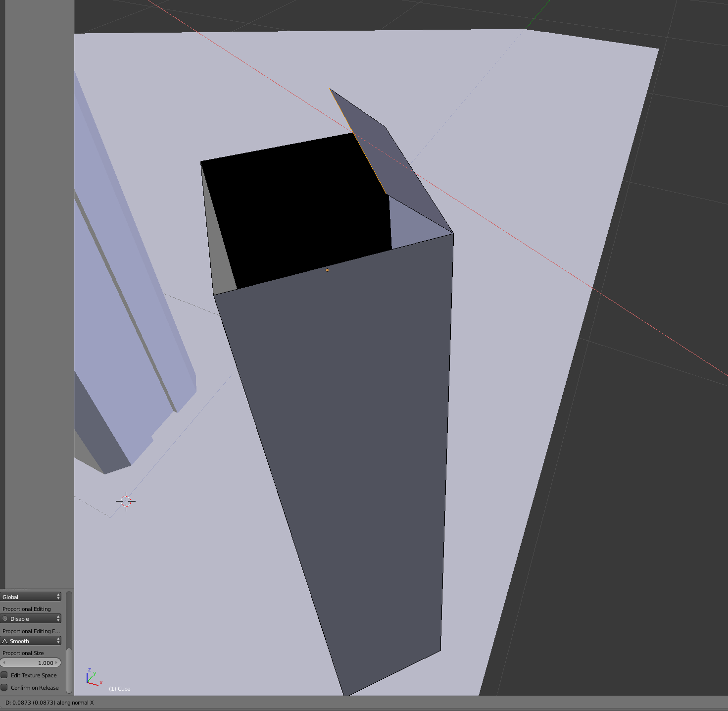Open the Proportional Editing Disable dropdown

(31, 619)
